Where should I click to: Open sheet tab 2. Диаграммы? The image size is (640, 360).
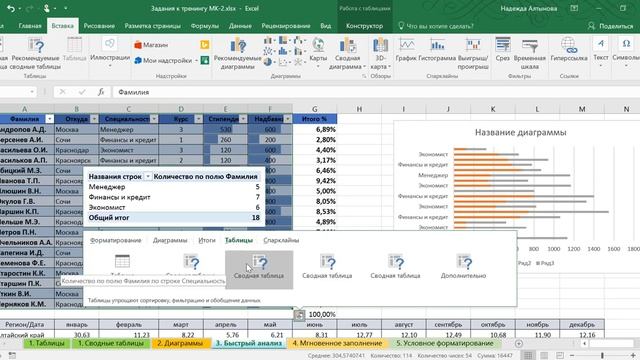[180, 344]
